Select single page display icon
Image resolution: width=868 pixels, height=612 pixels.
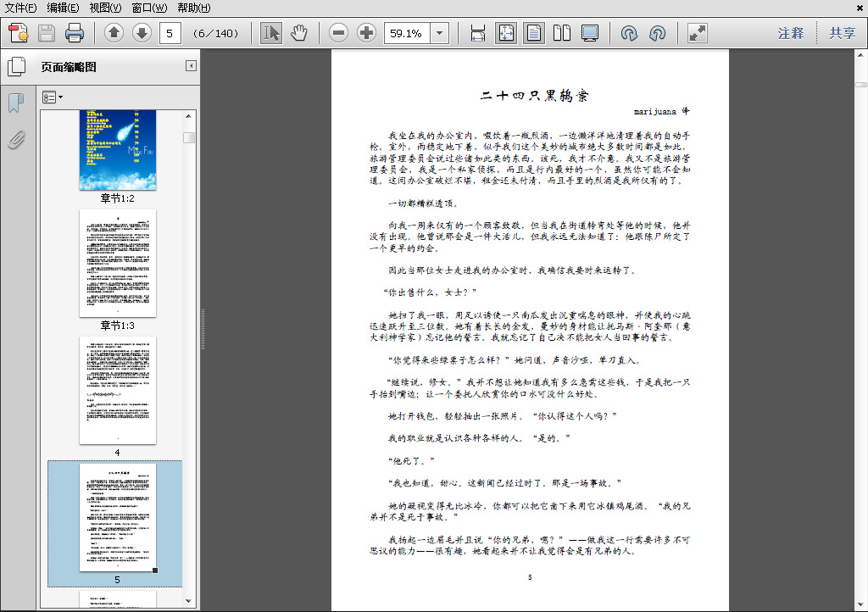click(534, 33)
